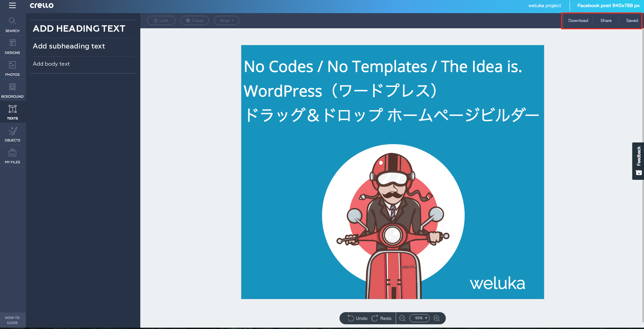Image resolution: width=644 pixels, height=329 pixels.
Task: Open the Objects panel
Action: (12, 134)
